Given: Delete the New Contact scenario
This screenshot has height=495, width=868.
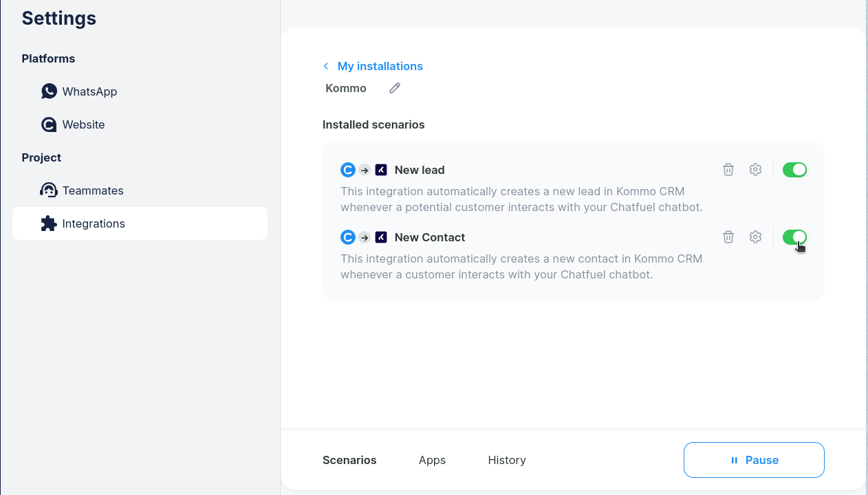Looking at the screenshot, I should click(x=728, y=237).
